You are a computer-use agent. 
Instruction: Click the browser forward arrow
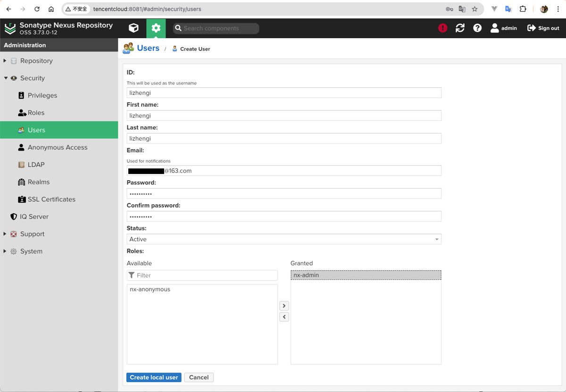[23, 9]
